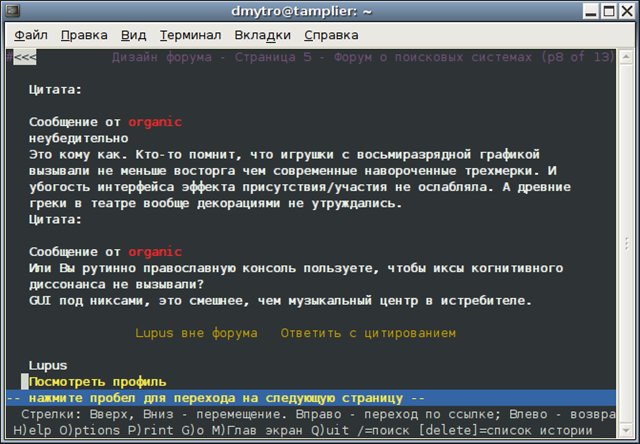Open the Файл menu

[31, 36]
